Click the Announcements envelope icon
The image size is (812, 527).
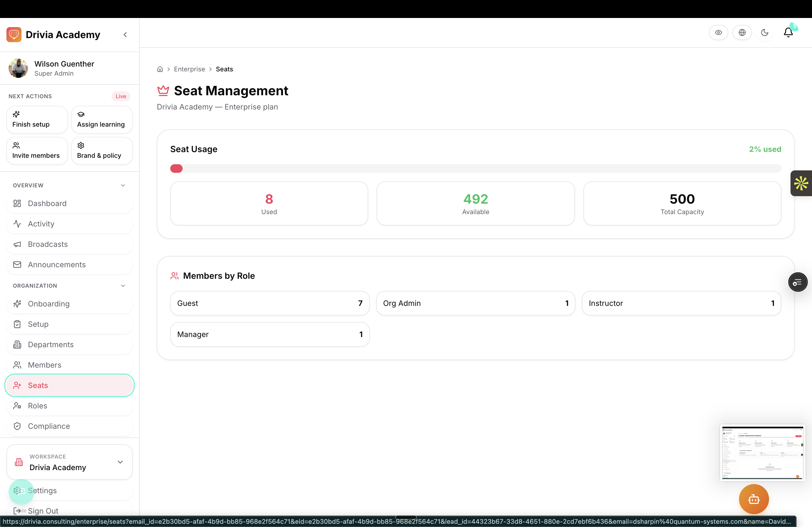(17, 265)
